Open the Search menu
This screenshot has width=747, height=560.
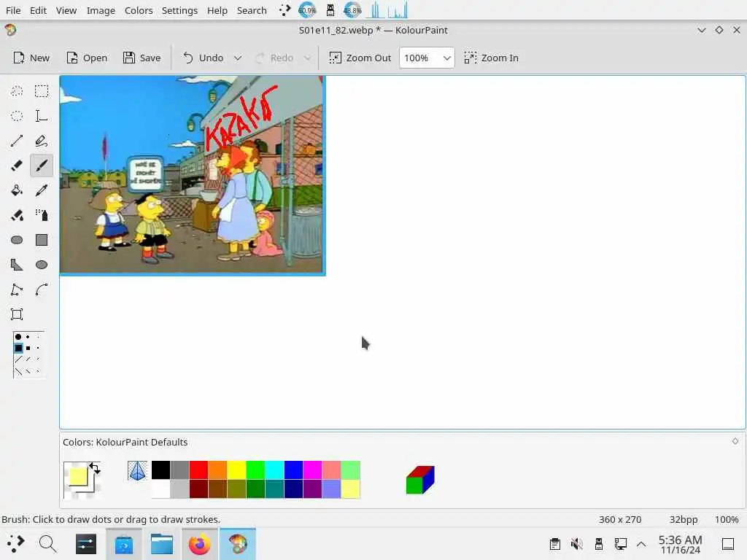[252, 10]
